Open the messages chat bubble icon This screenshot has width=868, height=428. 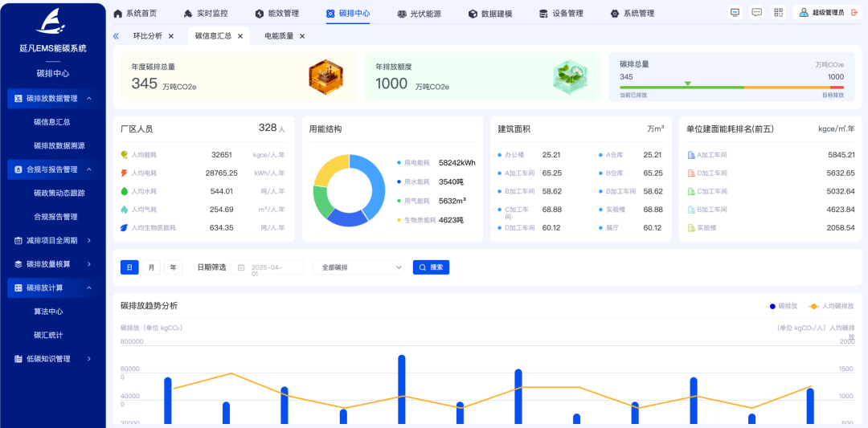[x=756, y=13]
